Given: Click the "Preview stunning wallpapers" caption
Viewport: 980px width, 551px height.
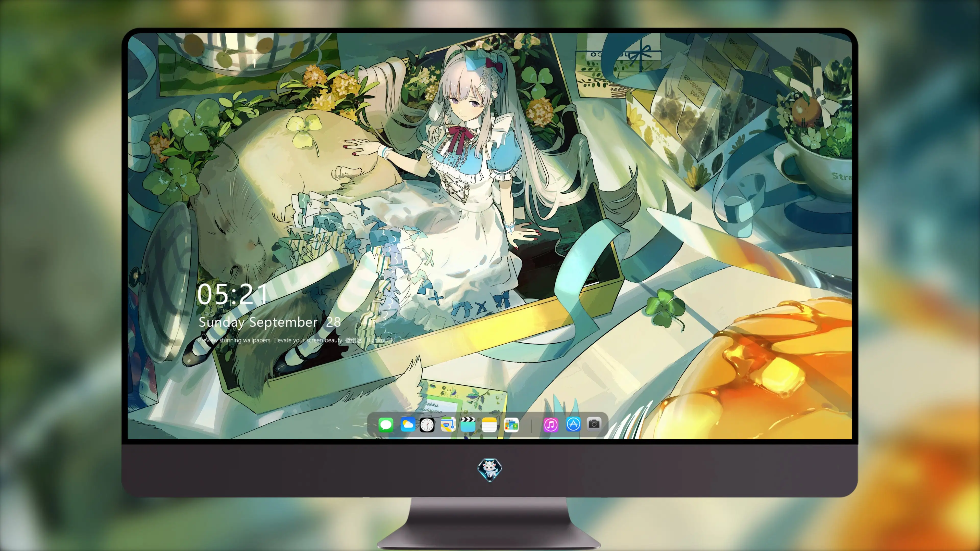Looking at the screenshot, I should [x=297, y=340].
